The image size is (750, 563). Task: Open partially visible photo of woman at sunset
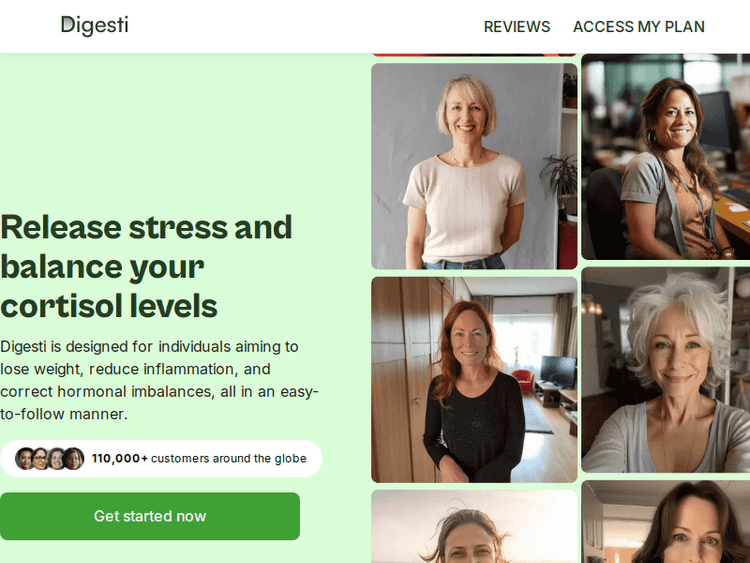(474, 526)
